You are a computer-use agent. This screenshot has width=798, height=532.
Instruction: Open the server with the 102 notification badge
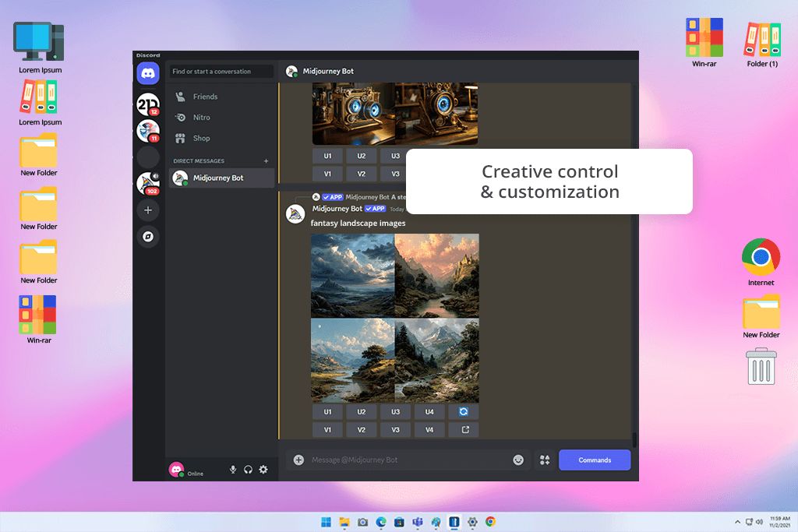pyautogui.click(x=148, y=184)
